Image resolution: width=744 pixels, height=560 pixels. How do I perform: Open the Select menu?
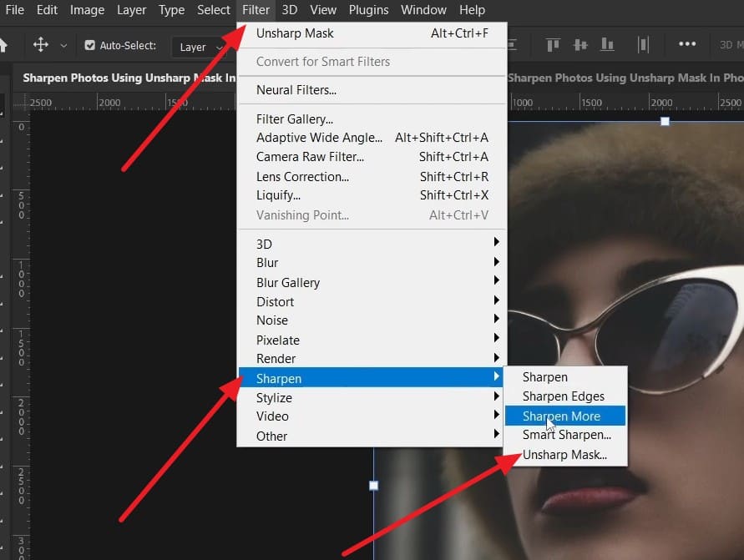coord(214,10)
